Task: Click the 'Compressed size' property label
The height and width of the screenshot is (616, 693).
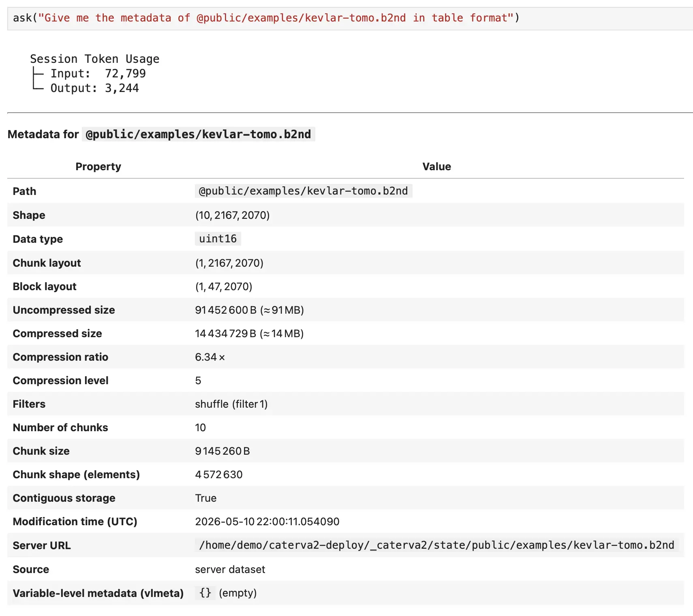Action: (57, 334)
